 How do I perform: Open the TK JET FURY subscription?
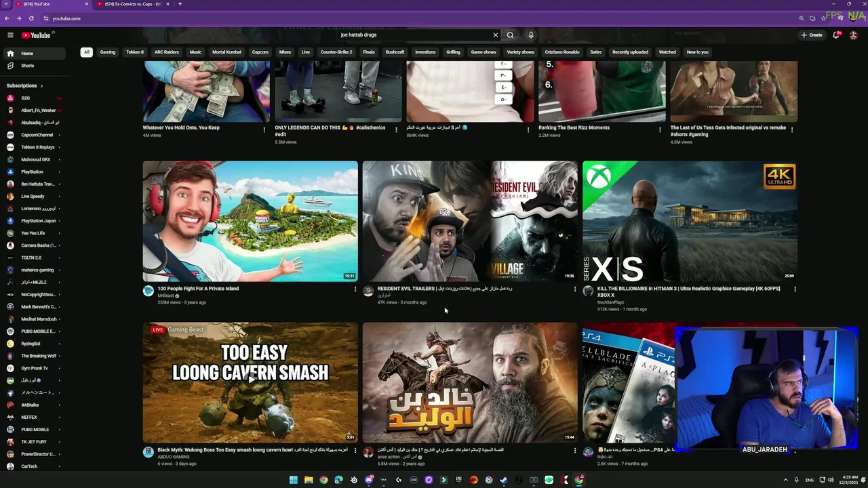coord(33,442)
